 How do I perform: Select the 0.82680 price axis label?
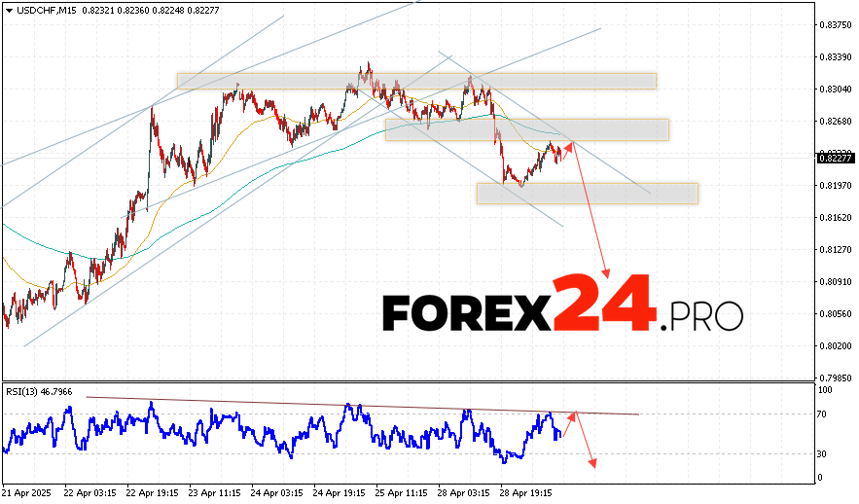pos(836,121)
